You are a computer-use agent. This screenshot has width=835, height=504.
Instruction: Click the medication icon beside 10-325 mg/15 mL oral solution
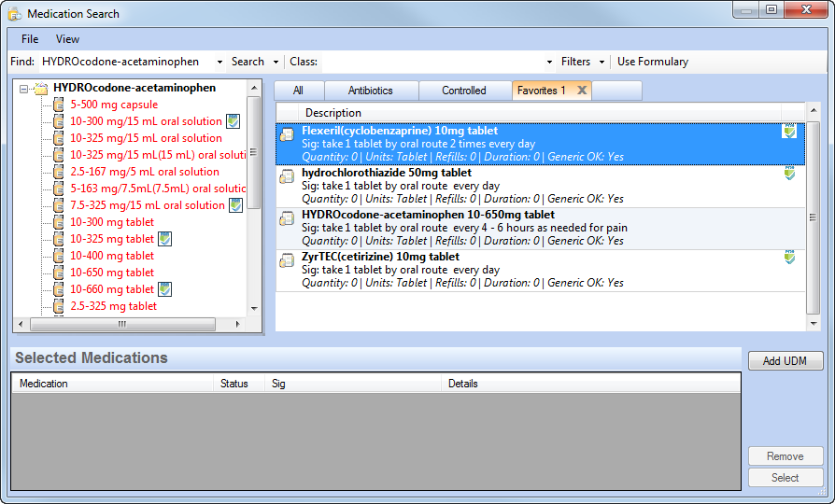(x=59, y=138)
